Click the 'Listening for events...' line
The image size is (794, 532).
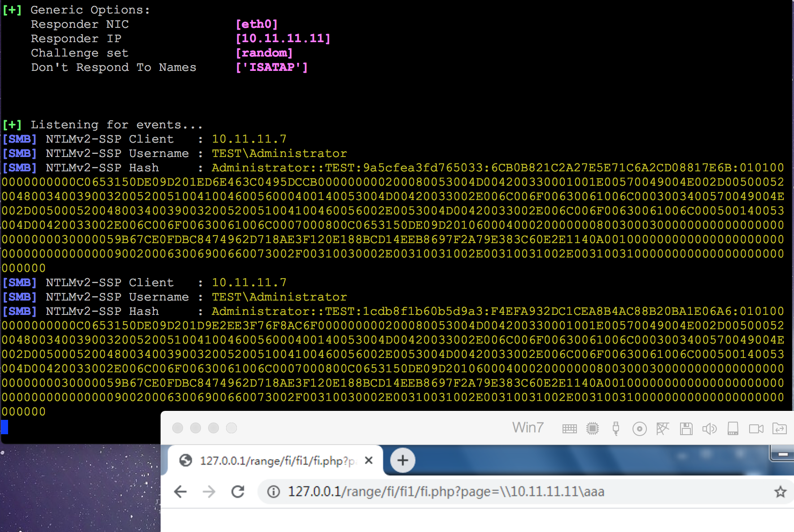(x=117, y=125)
